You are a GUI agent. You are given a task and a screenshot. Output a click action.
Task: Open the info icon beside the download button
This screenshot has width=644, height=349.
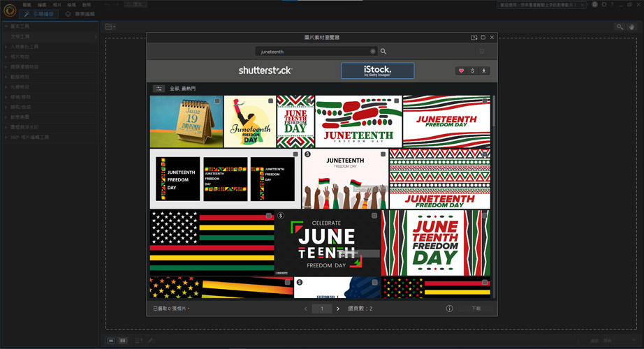tap(449, 309)
